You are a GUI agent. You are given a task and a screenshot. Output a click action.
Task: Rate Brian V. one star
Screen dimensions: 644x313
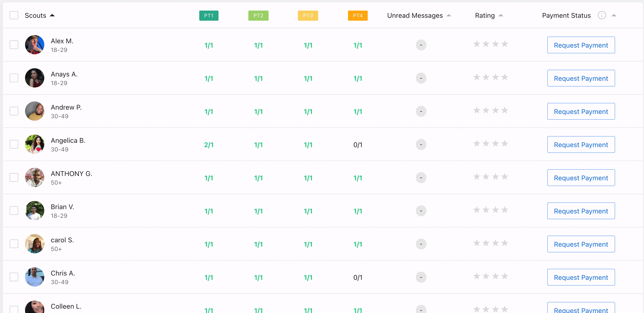477,210
